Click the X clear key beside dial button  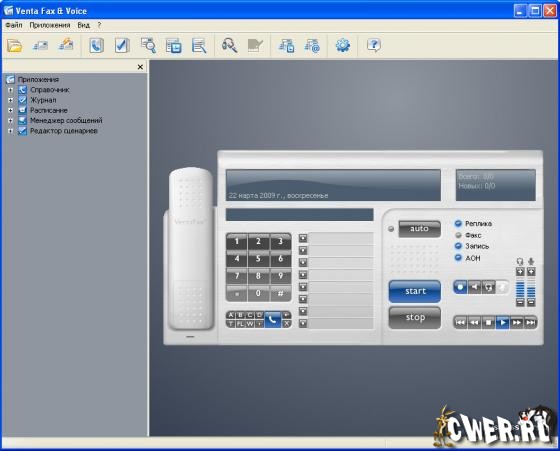[286, 324]
